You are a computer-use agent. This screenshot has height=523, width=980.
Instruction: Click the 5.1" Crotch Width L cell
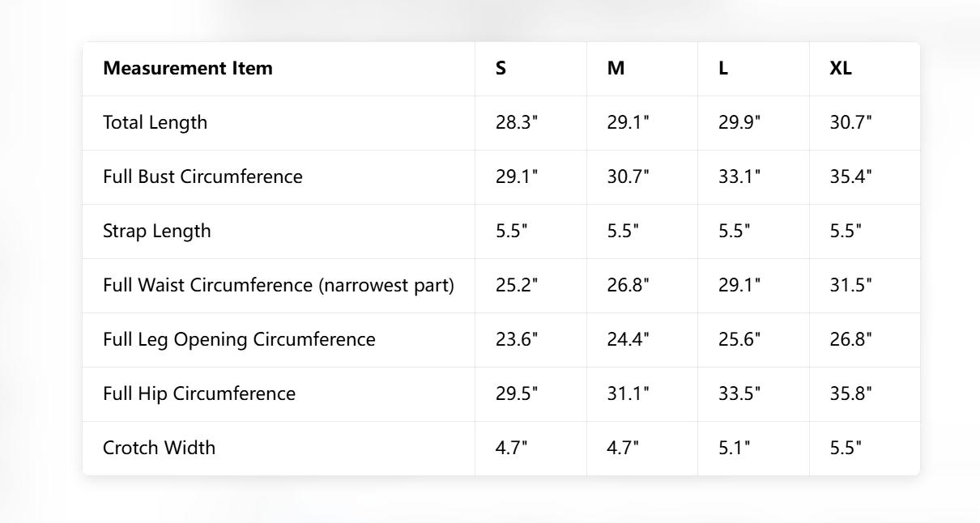coord(734,449)
